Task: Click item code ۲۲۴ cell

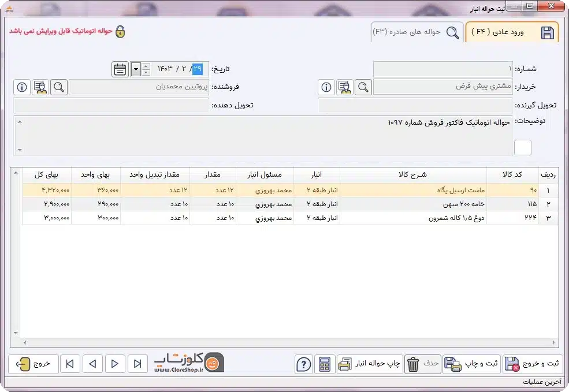Action: [x=512, y=218]
